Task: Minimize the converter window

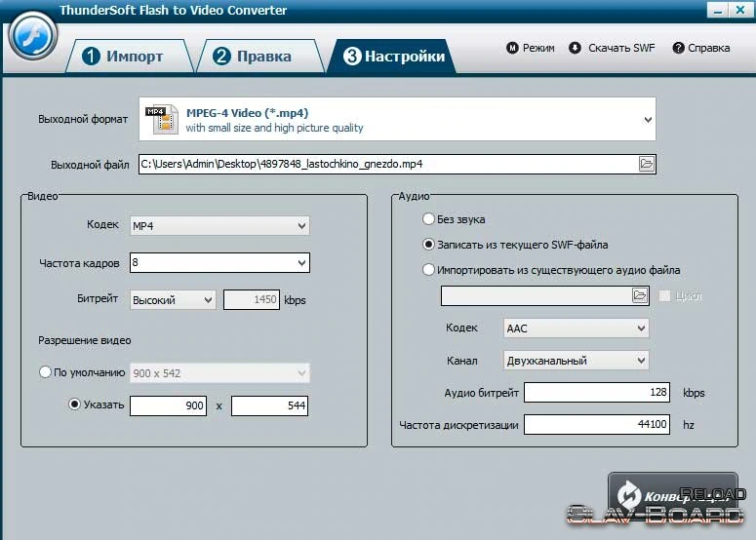Action: (717, 10)
